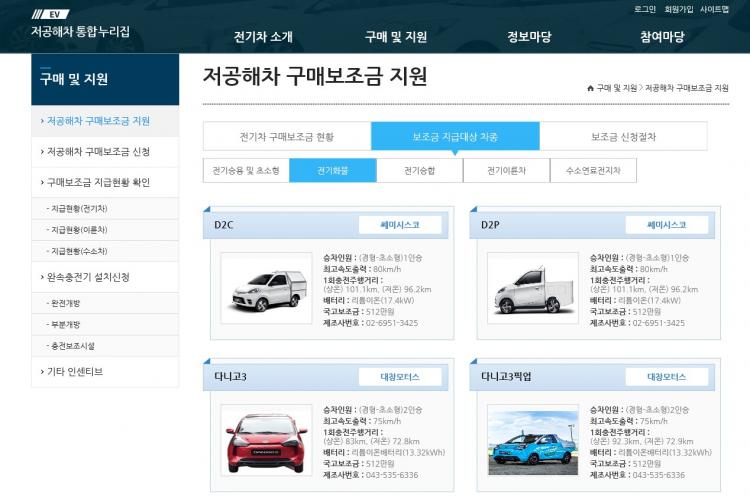The image size is (750, 504).
Task: Open the red 다니고3 car image
Action: point(266,440)
